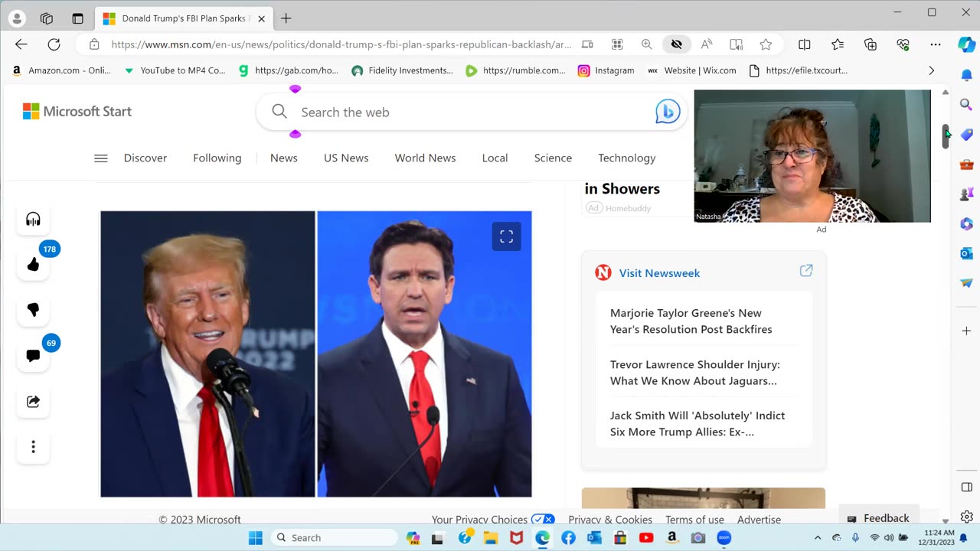Click the Edge profile icon

[17, 18]
